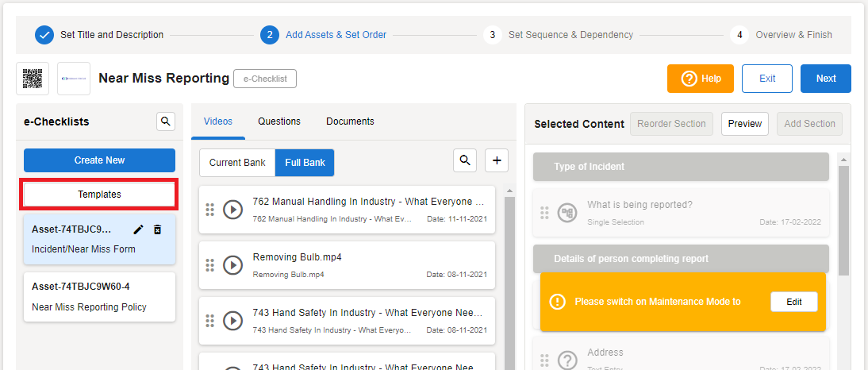This screenshot has width=868, height=370.
Task: Edit the Incident/Near Miss Form asset
Action: click(139, 229)
